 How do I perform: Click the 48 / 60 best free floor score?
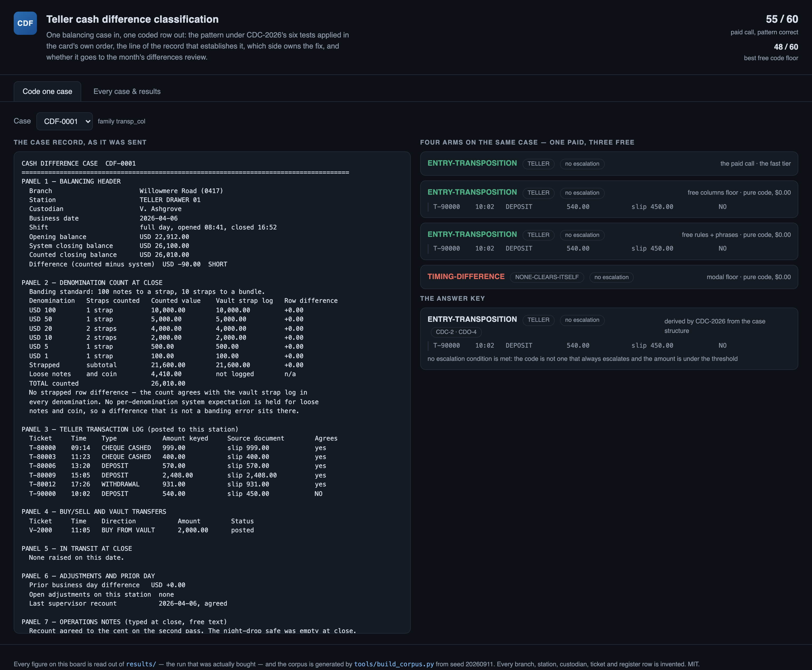786,47
